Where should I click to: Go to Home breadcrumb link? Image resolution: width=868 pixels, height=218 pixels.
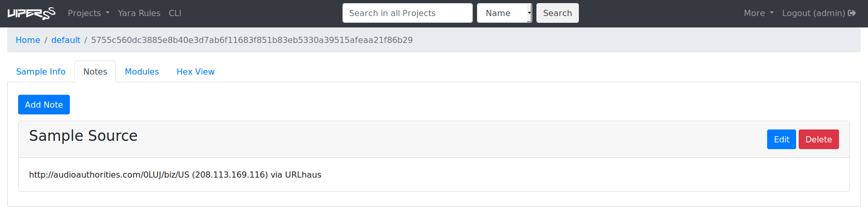click(28, 40)
